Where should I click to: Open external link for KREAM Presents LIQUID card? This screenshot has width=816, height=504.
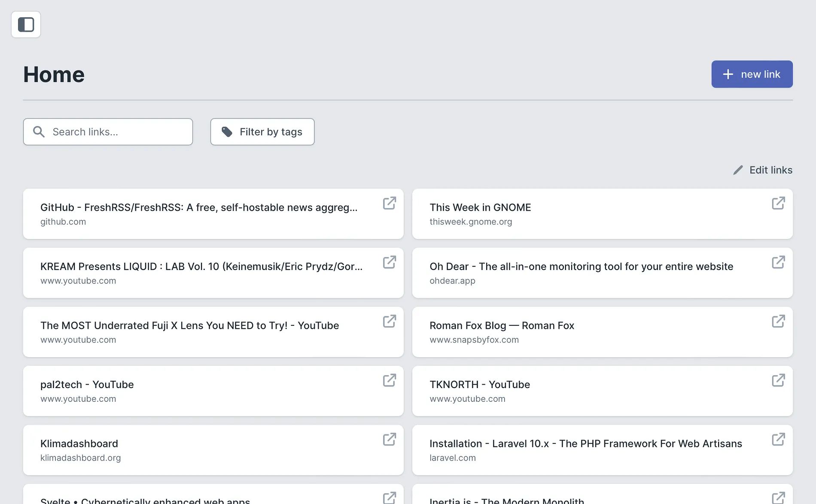click(390, 262)
